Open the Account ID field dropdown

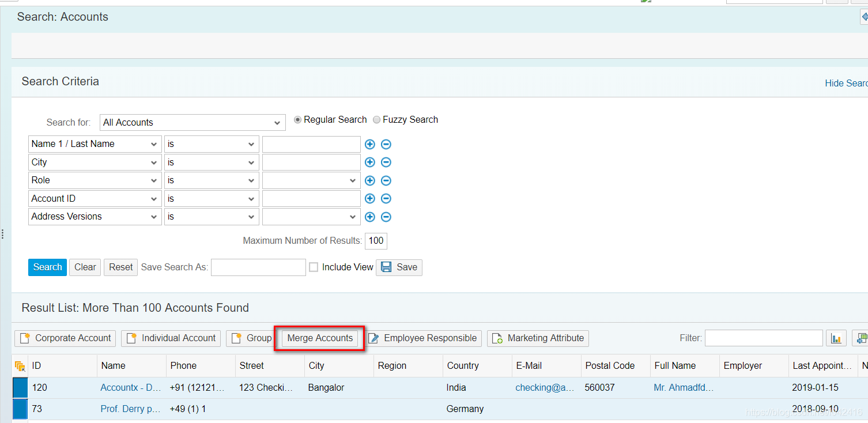coord(95,199)
